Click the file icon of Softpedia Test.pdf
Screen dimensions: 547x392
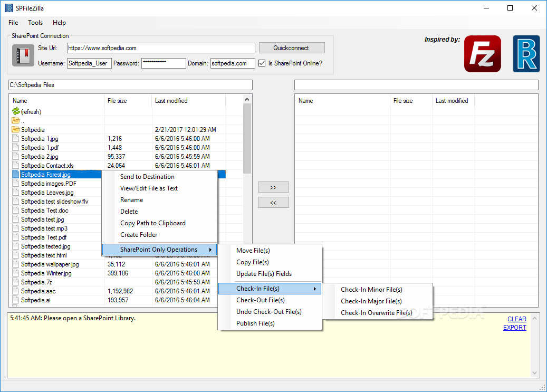point(15,237)
